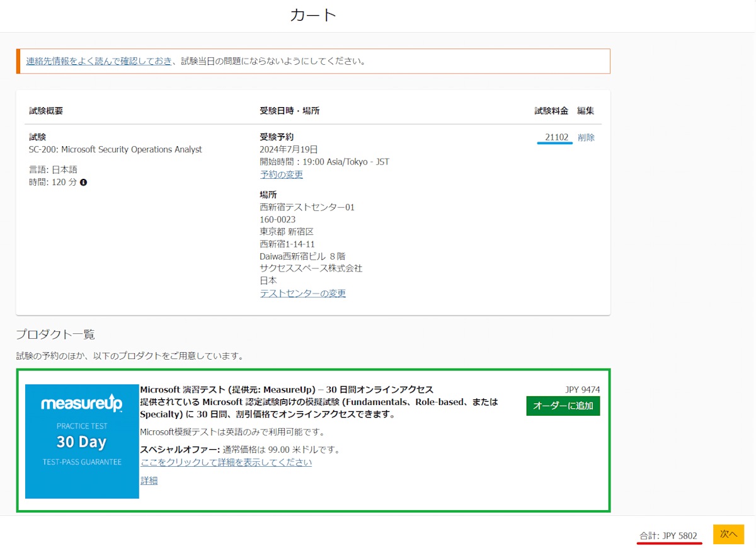Click the 試験概要 column header
The height and width of the screenshot is (548, 756).
coord(46,111)
